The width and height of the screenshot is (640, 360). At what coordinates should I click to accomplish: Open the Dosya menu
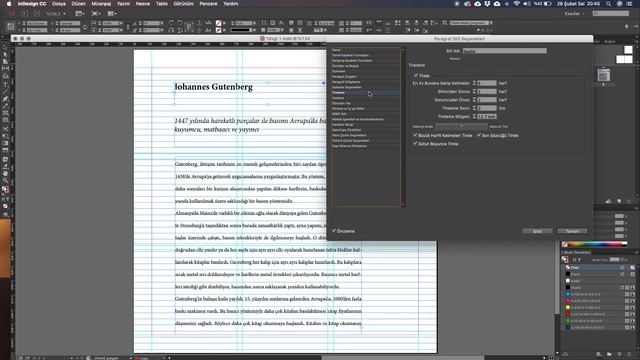pos(58,4)
